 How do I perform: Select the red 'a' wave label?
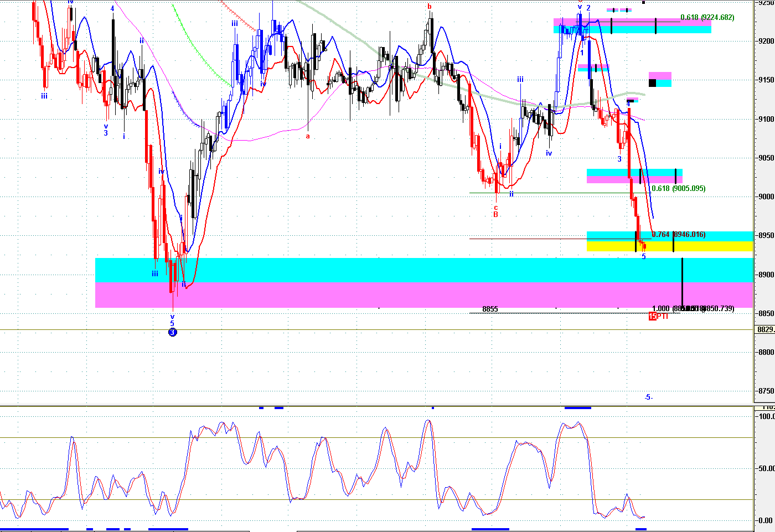tap(308, 136)
